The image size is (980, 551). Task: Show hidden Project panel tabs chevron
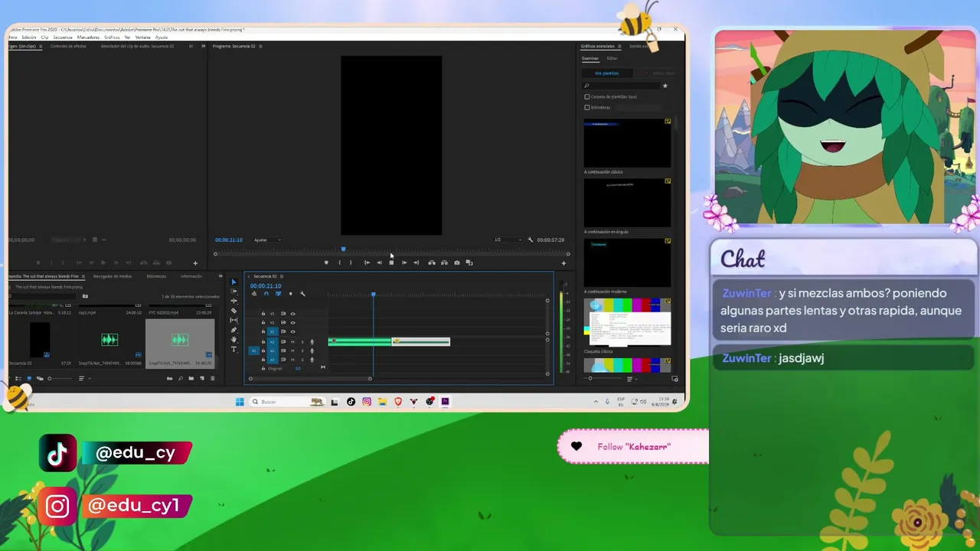pyautogui.click(x=220, y=276)
